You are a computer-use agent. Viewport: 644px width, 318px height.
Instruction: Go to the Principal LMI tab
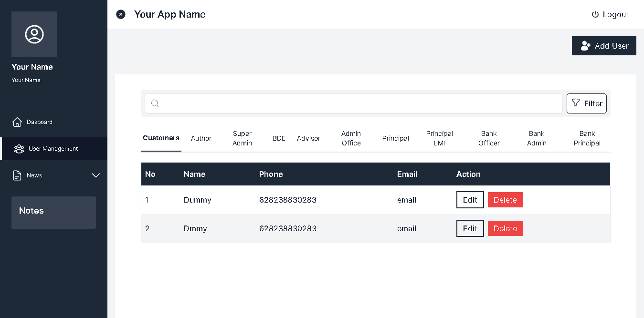pos(439,138)
